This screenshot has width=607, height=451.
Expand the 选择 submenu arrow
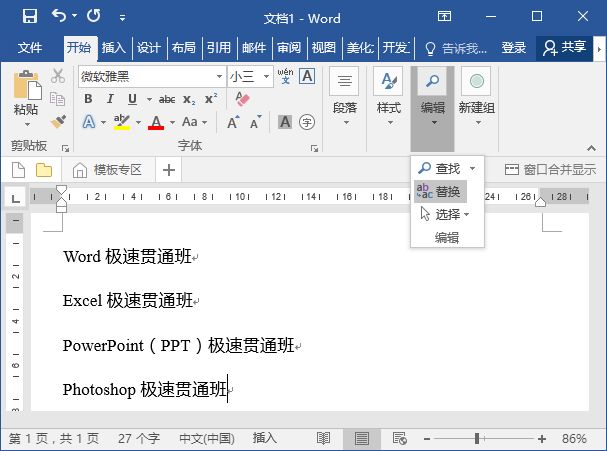coord(466,214)
